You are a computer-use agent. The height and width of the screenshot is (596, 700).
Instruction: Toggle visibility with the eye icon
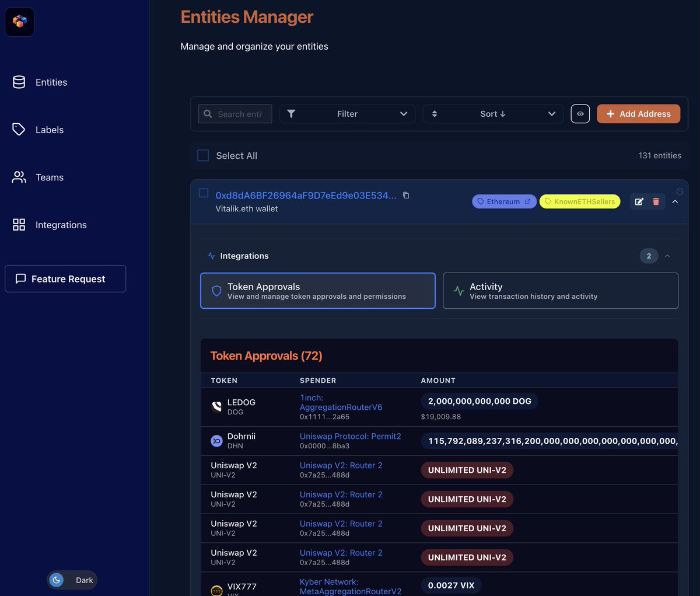580,114
